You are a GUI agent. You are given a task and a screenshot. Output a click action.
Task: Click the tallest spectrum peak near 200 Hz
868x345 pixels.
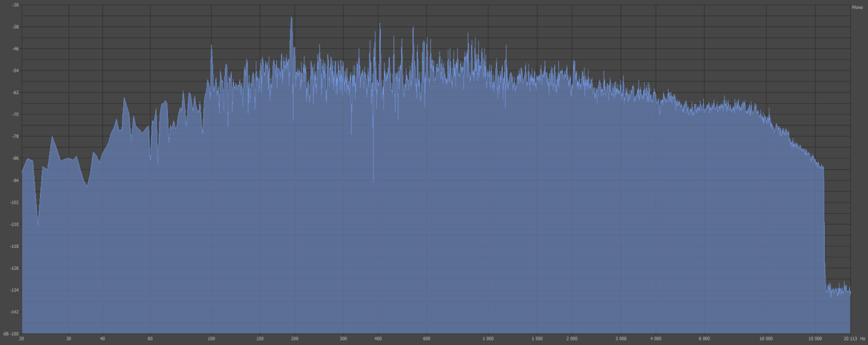coord(291,19)
